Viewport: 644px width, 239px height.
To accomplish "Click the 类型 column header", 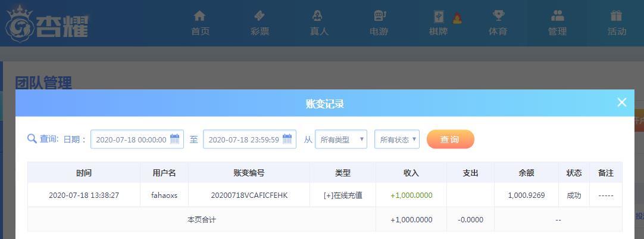I will click(343, 173).
